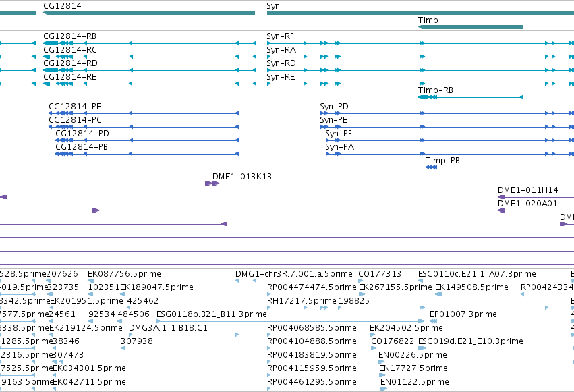Select the DME1-020A01 clone label
This screenshot has height=392, width=574.
click(527, 204)
